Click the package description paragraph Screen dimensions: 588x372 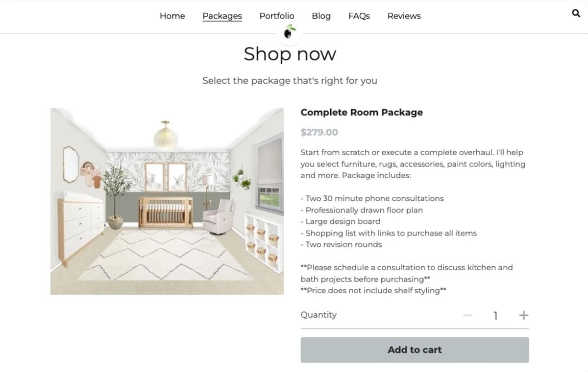[x=412, y=163]
